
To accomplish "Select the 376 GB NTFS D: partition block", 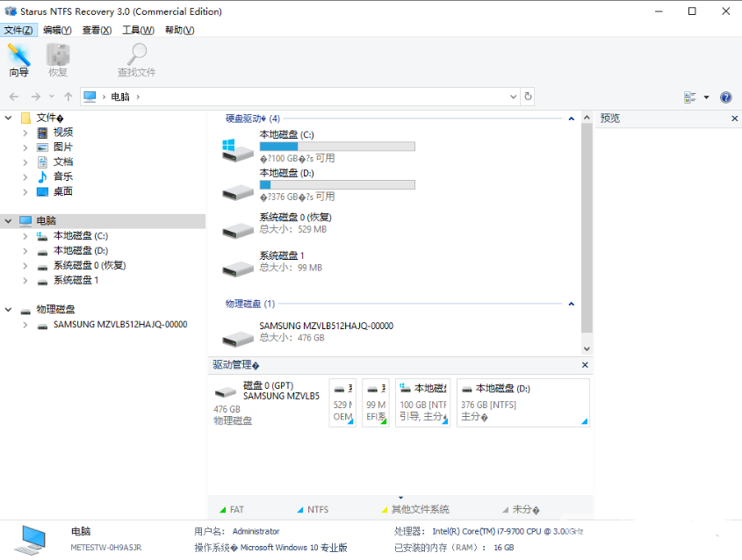I will pyautogui.click(x=523, y=403).
